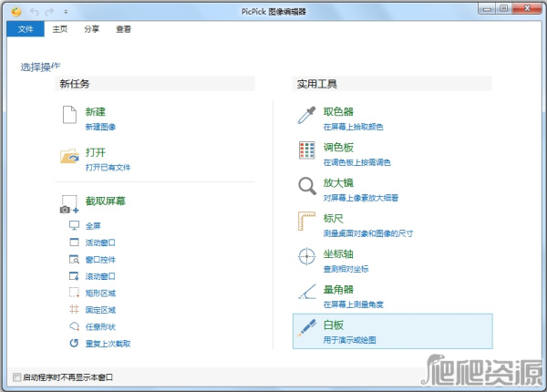Choose 全屏 capture option
Screen dimensions: 547x392
(93, 226)
